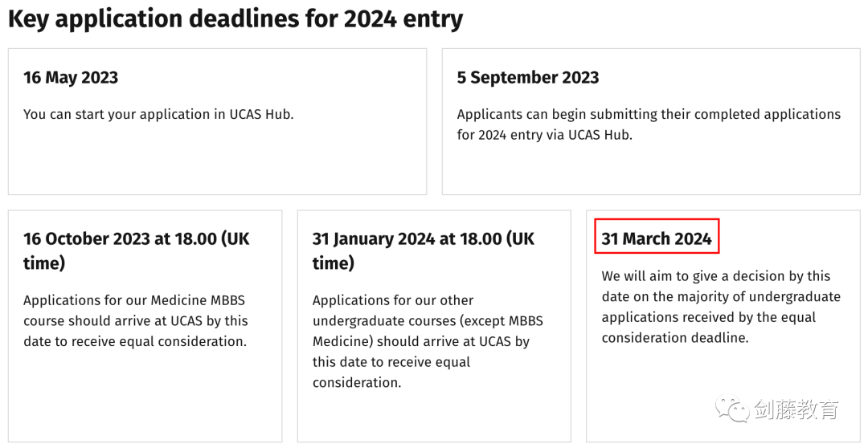Click the page title Key application deadlines

235,18
